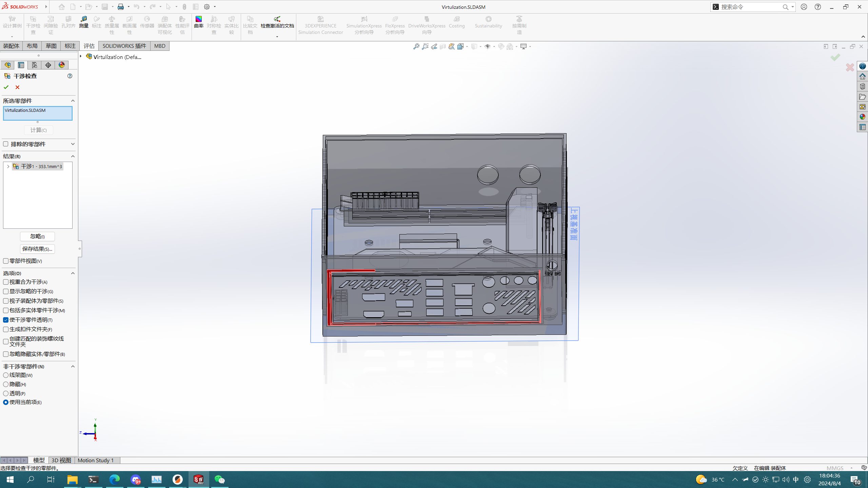The height and width of the screenshot is (488, 868).
Task: Collapse the 选项 (Options) section
Action: 73,273
